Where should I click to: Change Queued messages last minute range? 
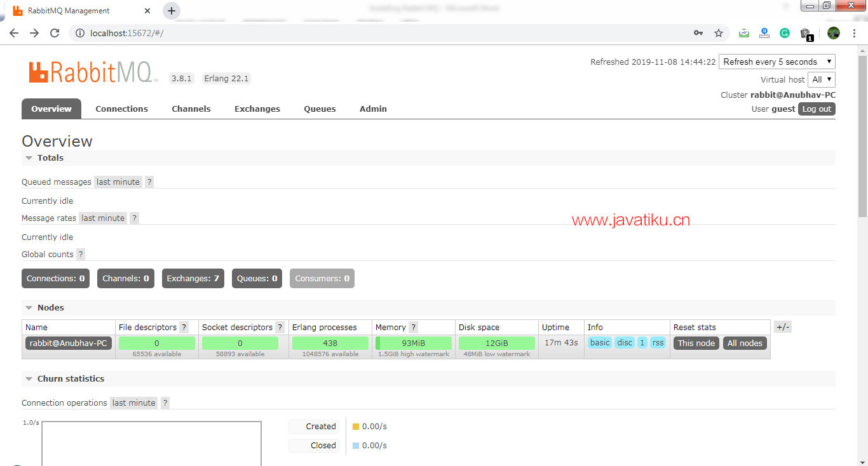(x=118, y=182)
